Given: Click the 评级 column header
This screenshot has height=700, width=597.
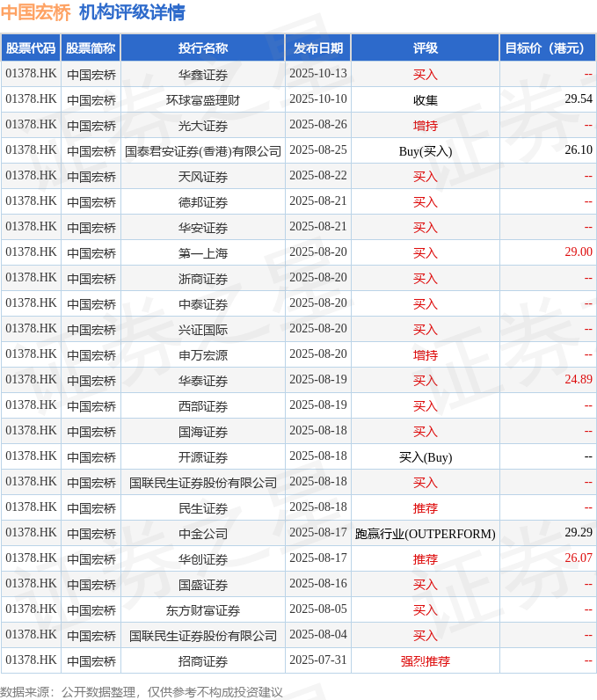Looking at the screenshot, I should pyautogui.click(x=426, y=47).
